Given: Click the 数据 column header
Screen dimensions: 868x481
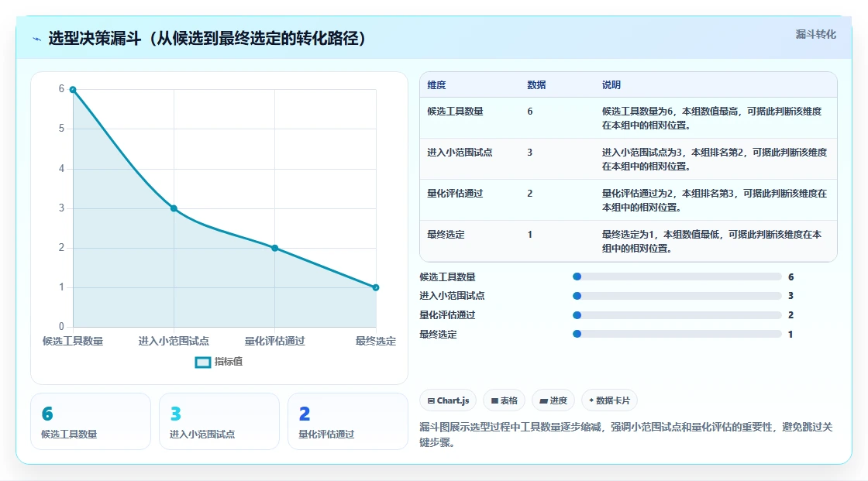Looking at the screenshot, I should (x=536, y=84).
